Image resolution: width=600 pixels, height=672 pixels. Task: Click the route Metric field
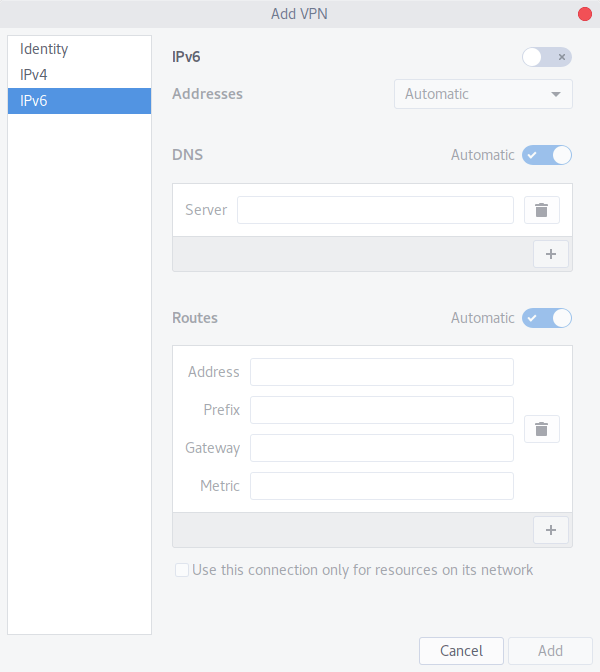pyautogui.click(x=381, y=486)
